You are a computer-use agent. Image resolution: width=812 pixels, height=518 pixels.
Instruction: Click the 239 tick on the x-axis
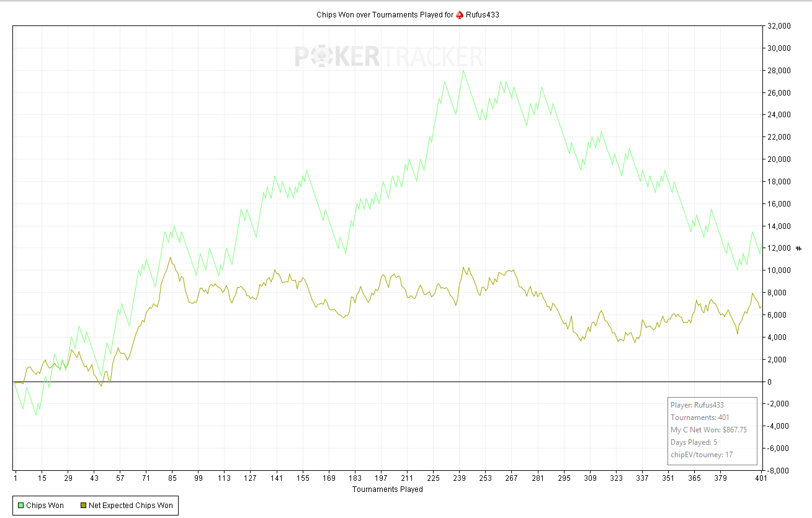(459, 479)
